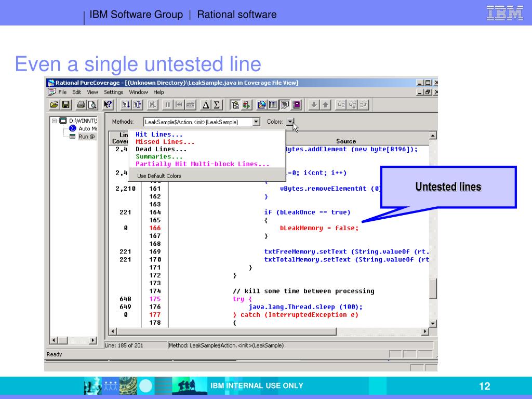Click the "bLeakMemory = false;" source line
The width and height of the screenshot is (532, 399).
pos(319,228)
